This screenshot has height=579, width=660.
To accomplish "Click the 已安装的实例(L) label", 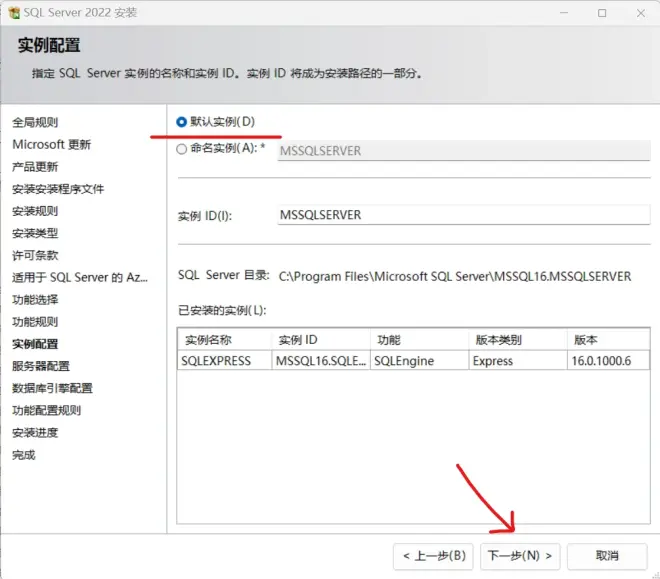I will (222, 310).
